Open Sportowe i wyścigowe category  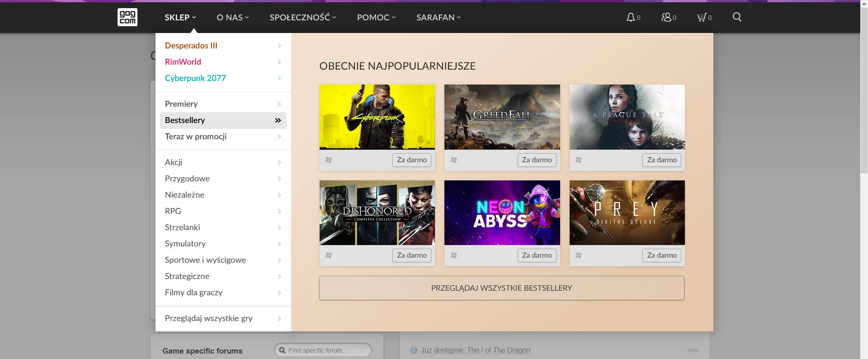click(223, 260)
